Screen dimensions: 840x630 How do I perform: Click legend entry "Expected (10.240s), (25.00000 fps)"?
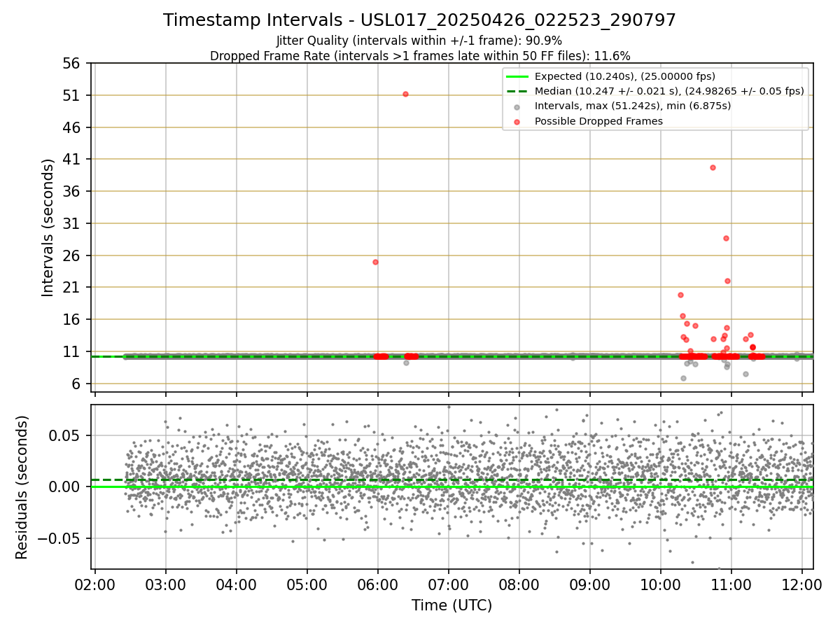(x=624, y=76)
